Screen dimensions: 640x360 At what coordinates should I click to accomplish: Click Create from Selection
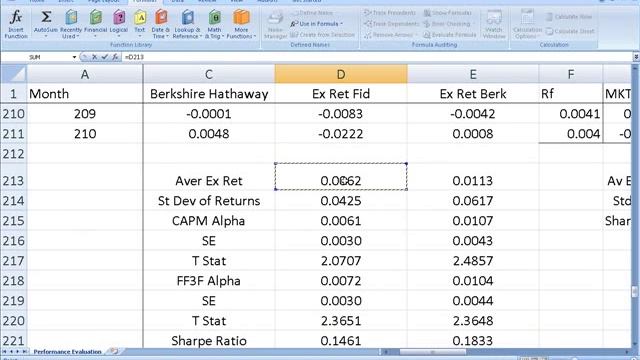(322, 35)
